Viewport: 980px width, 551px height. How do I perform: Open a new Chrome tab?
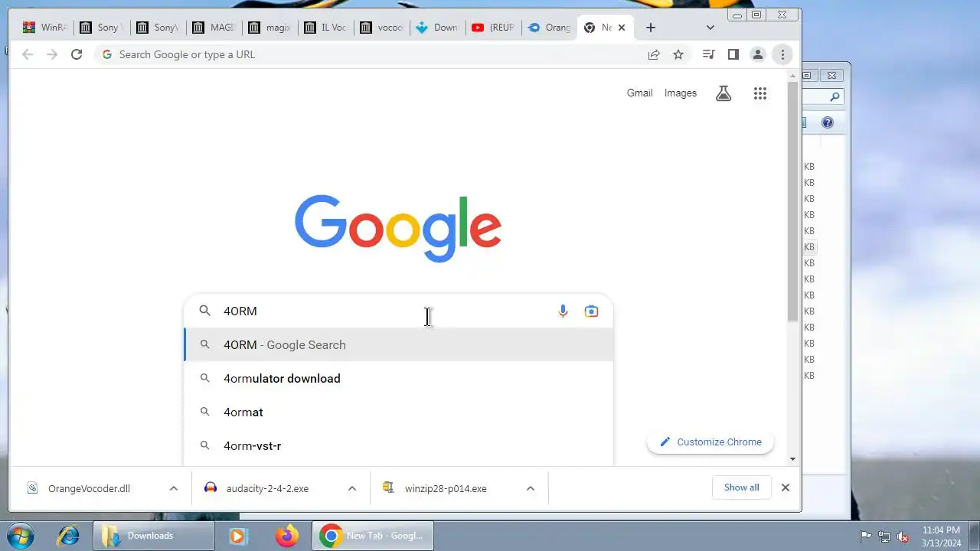(x=651, y=28)
